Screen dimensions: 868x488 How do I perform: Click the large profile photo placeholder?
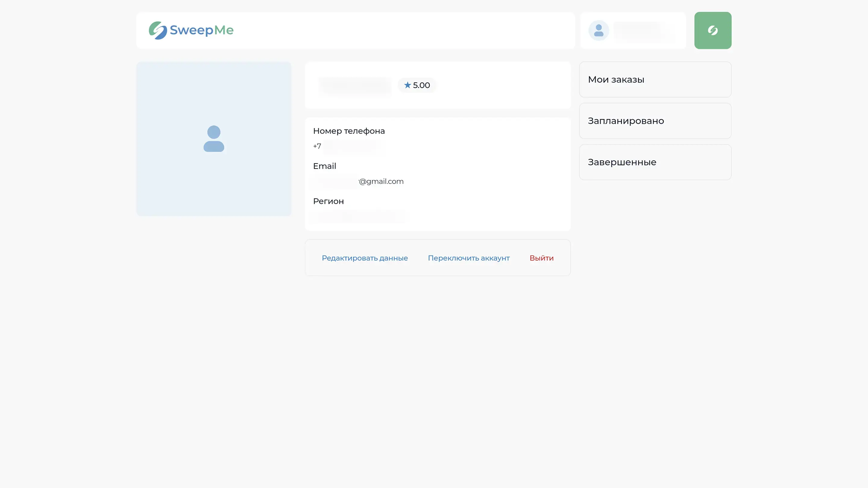point(214,139)
